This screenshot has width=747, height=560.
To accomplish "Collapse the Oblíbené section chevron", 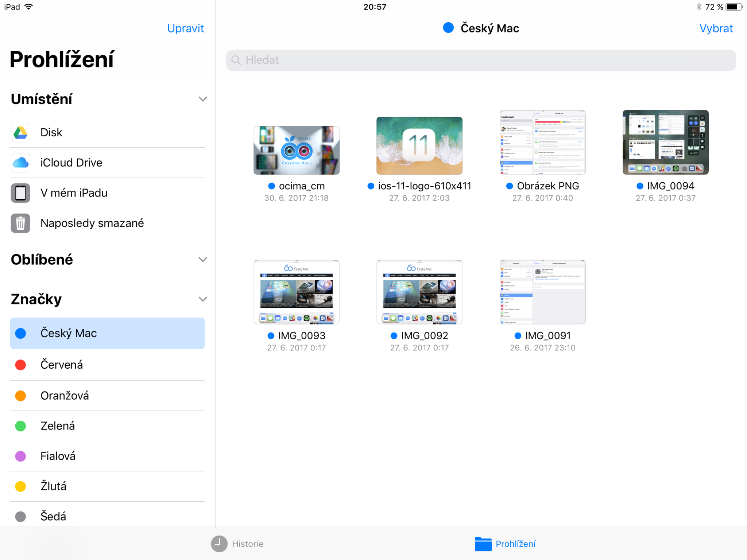I will 202,260.
